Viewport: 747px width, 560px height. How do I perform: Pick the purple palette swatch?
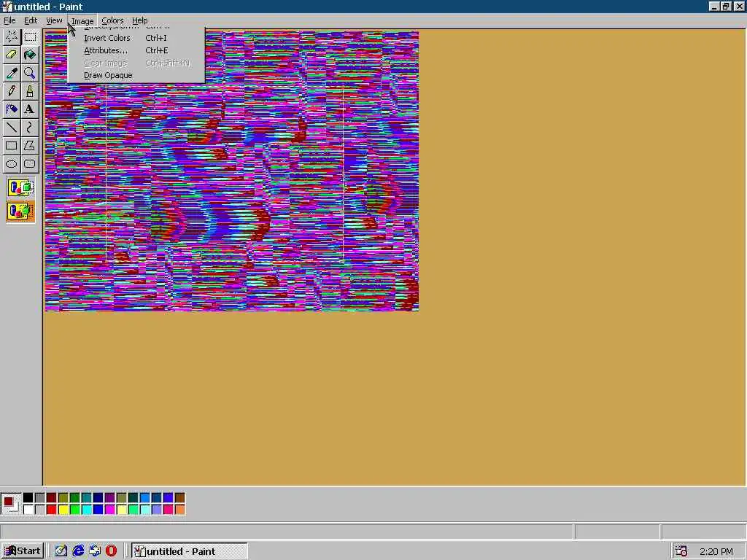pos(109,497)
